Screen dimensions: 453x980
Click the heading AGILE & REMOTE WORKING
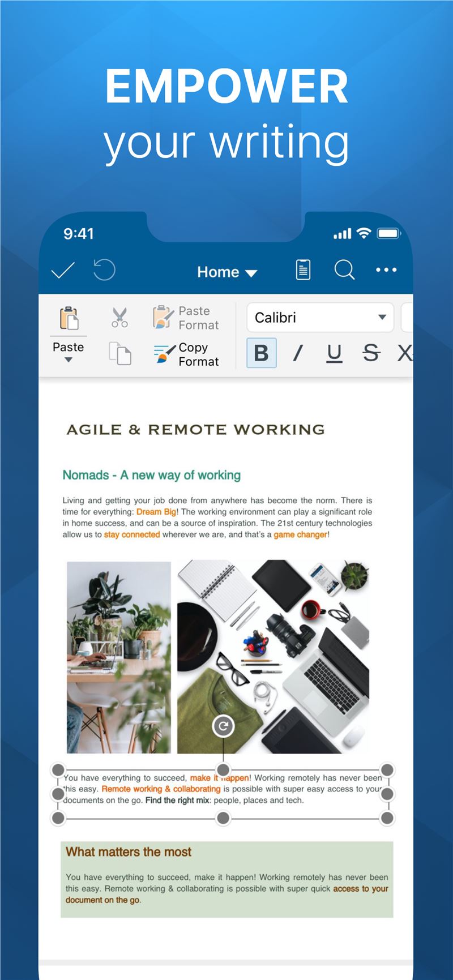pos(196,430)
